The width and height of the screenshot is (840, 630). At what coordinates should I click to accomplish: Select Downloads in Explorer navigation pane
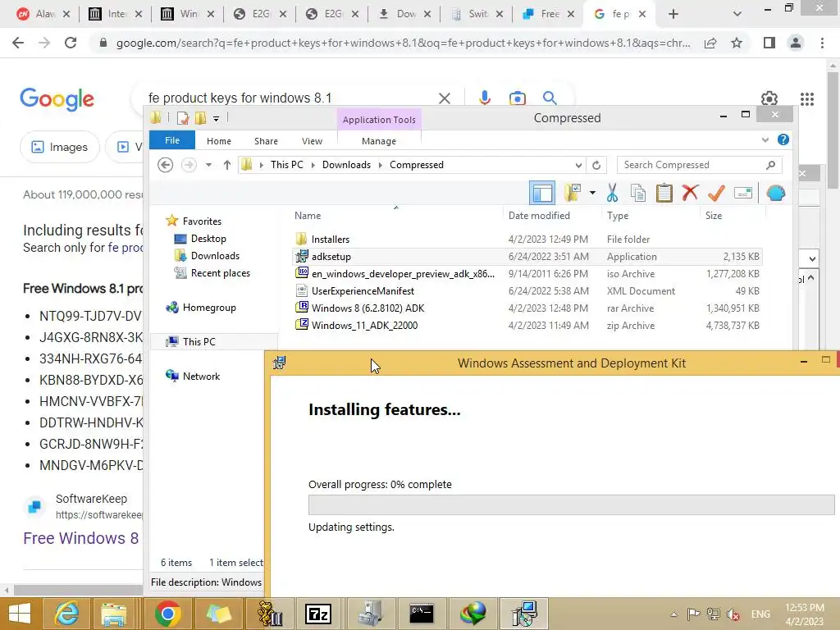(x=214, y=256)
